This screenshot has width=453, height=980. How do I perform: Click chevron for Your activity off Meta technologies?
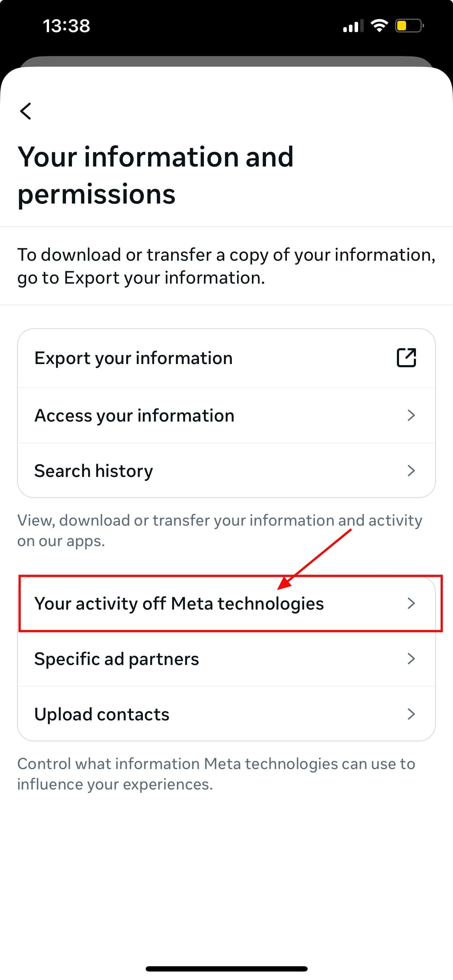point(411,603)
